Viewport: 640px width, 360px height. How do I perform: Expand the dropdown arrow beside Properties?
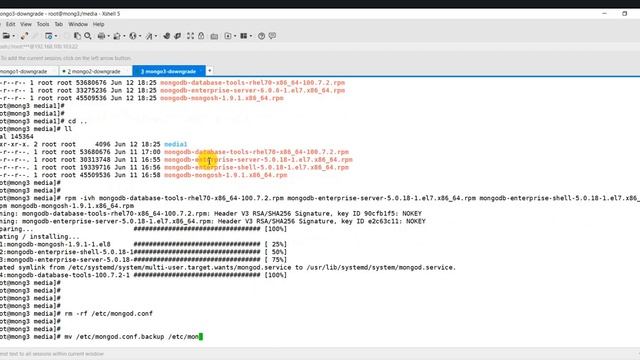tap(56, 36)
